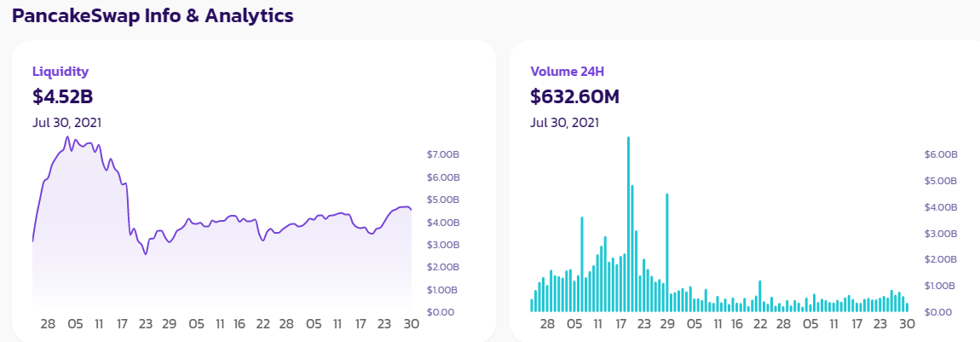
Task: Click date label 29 on Volume chart
Action: click(667, 324)
